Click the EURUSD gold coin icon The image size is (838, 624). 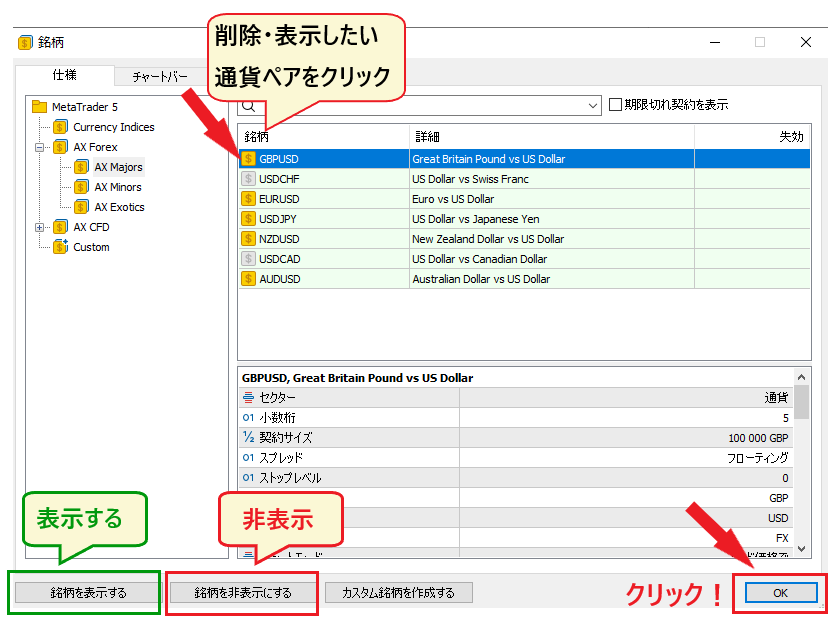(x=248, y=199)
